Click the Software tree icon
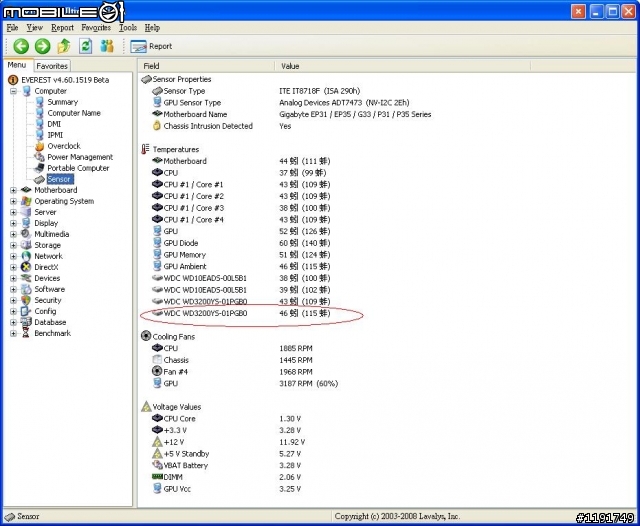 point(26,289)
